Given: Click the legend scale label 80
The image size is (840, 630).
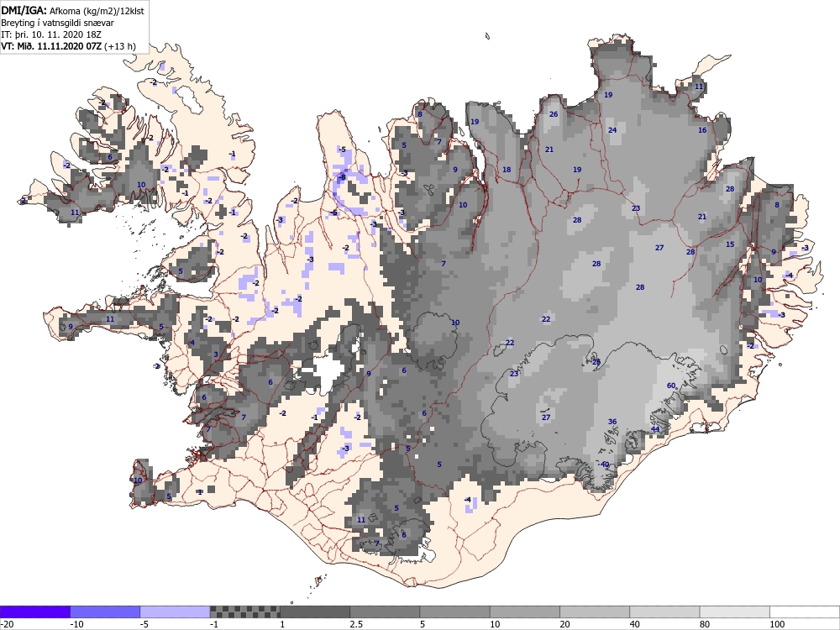Looking at the screenshot, I should click(x=705, y=624).
